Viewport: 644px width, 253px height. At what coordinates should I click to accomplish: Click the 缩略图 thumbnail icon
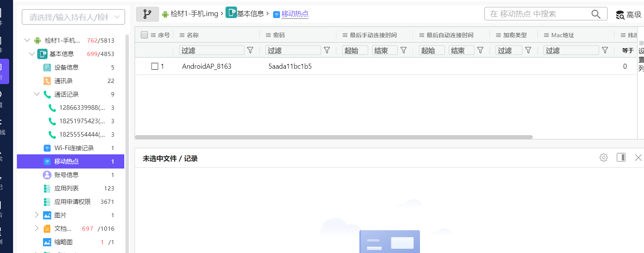(47, 242)
